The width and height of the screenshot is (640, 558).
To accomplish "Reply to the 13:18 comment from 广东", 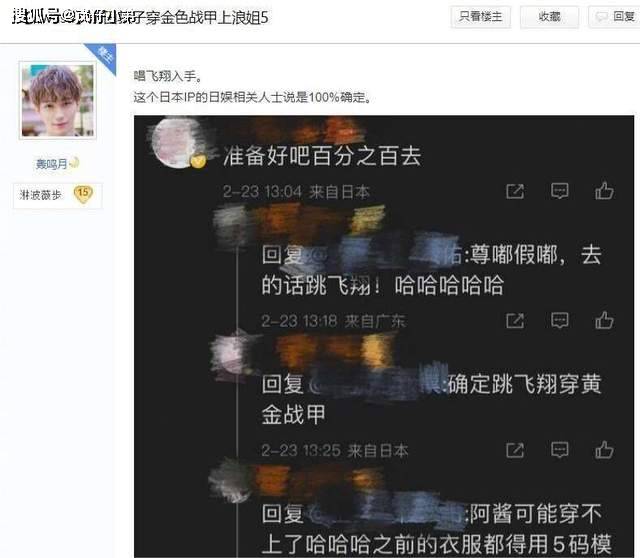I will click(x=559, y=320).
